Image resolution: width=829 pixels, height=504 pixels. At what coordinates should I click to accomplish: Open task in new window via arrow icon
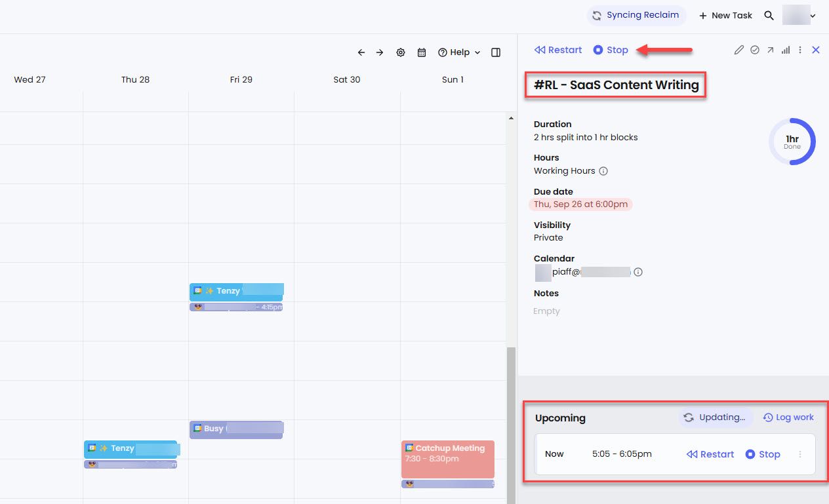coord(770,50)
